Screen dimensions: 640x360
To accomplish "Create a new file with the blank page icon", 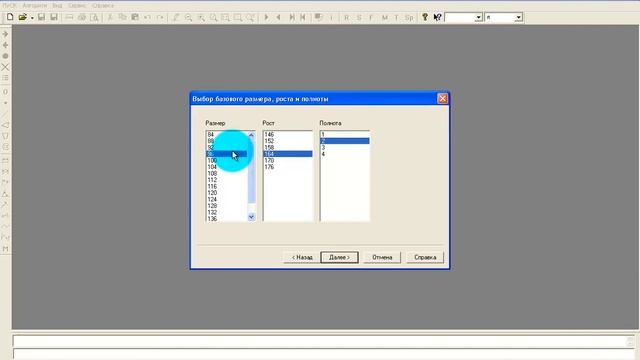I will (x=10, y=17).
